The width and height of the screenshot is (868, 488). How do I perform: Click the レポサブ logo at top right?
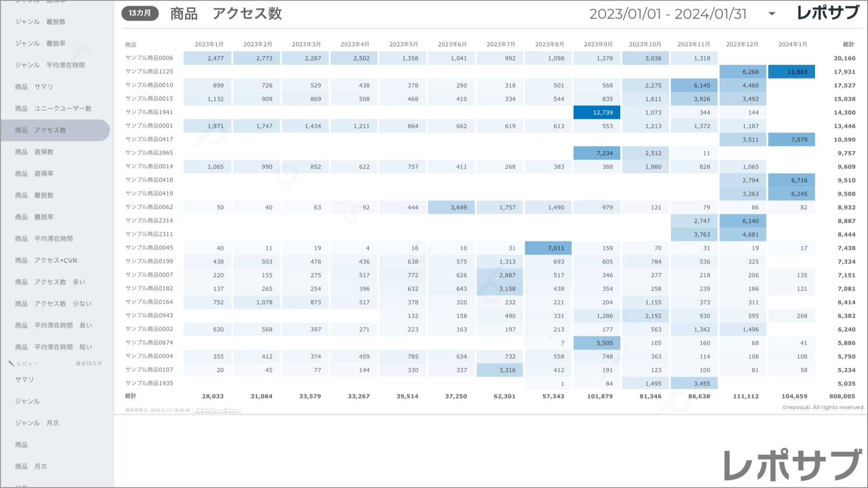[828, 13]
